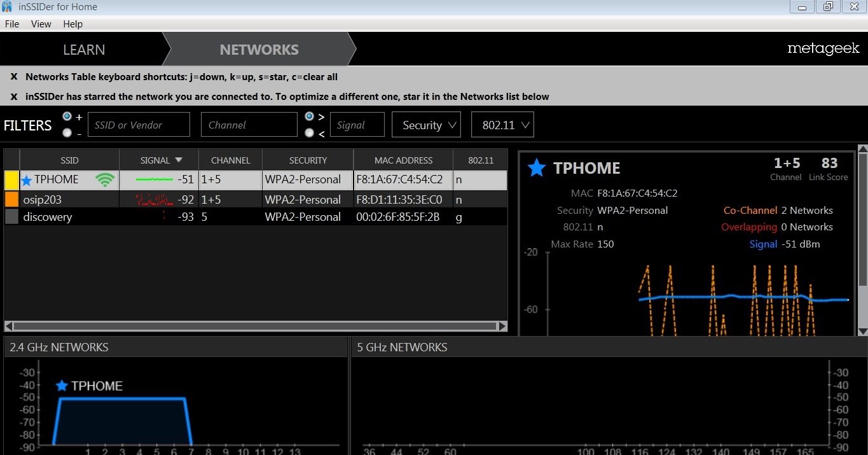Click the star beside TPHOME in 2.4 GHz graph
Viewport: 868px width, 455px height.
(62, 386)
